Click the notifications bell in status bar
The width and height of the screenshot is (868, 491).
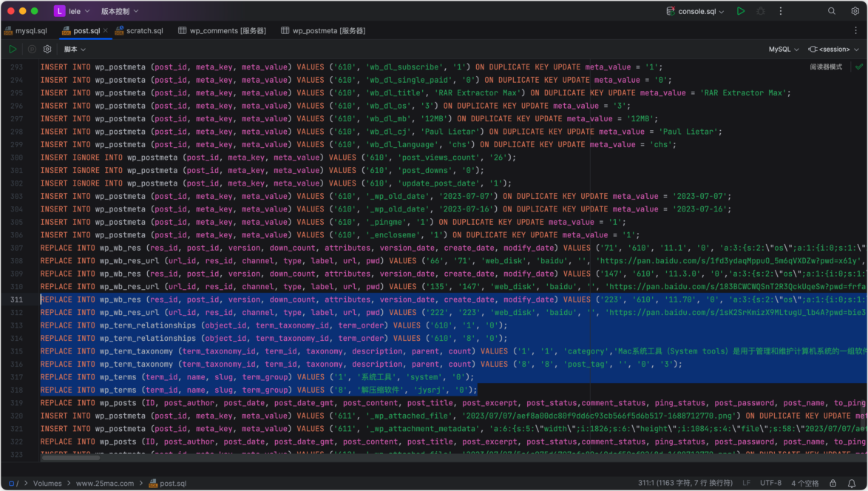pyautogui.click(x=852, y=484)
